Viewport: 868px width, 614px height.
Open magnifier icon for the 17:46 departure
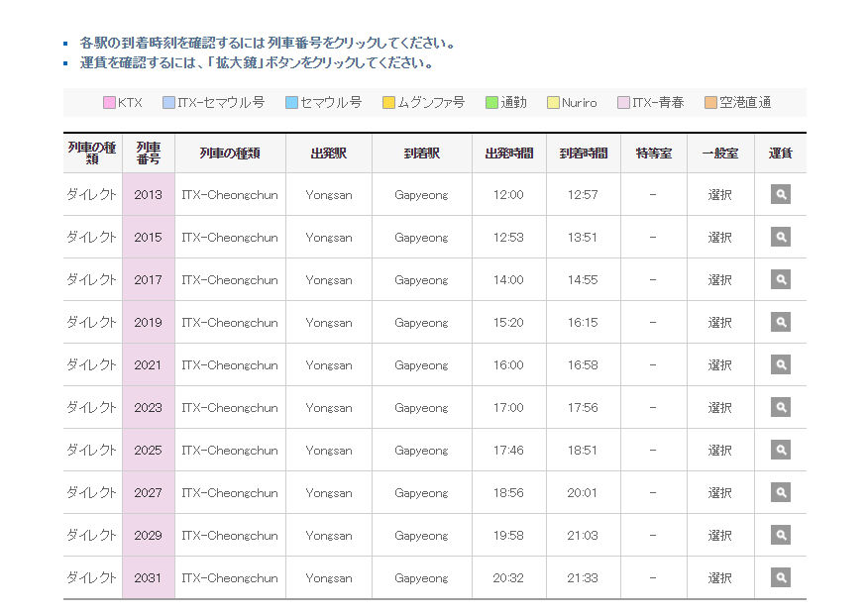pyautogui.click(x=780, y=450)
